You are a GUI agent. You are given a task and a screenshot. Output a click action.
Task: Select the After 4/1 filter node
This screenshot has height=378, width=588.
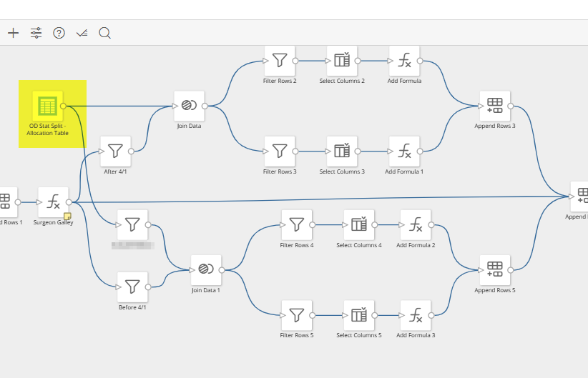point(115,151)
